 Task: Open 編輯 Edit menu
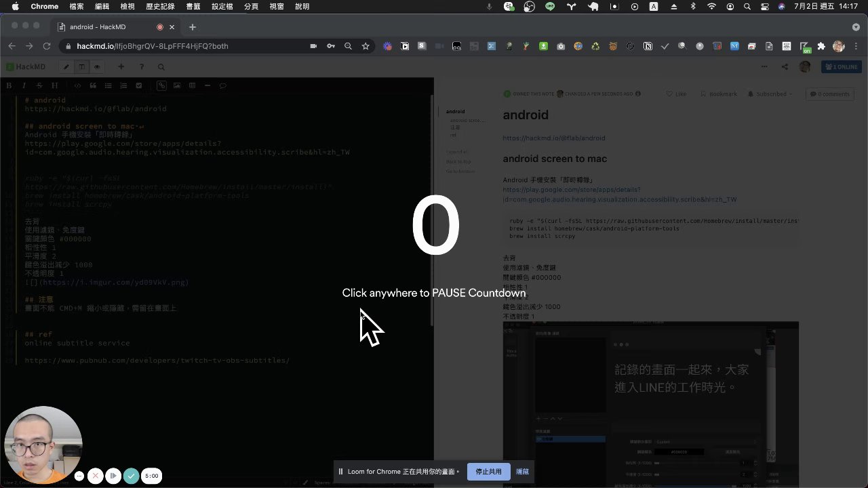pos(102,6)
